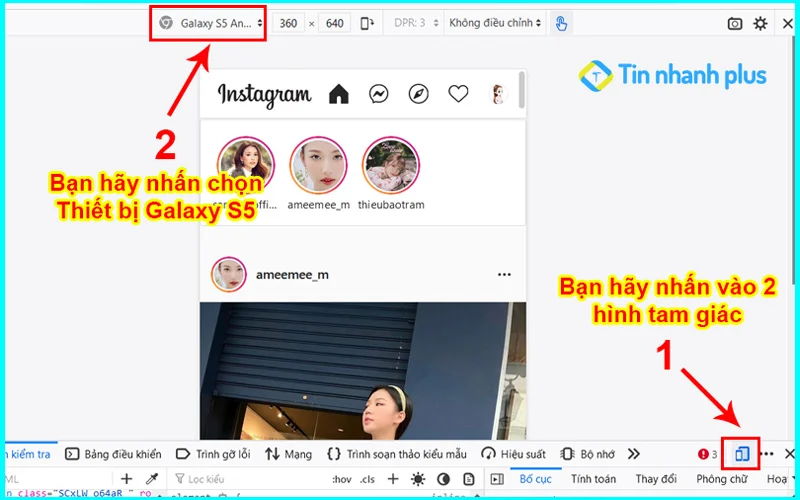Open the post author's small avatar

pos(229,274)
